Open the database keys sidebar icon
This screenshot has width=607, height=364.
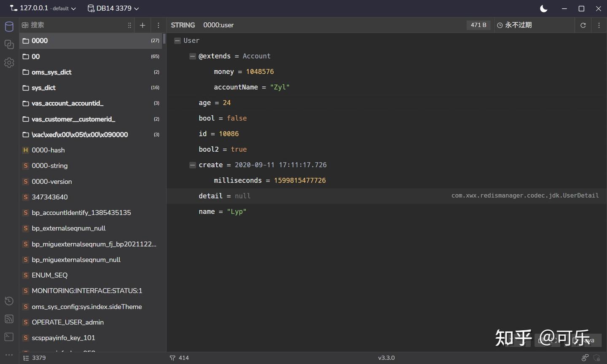click(x=9, y=27)
